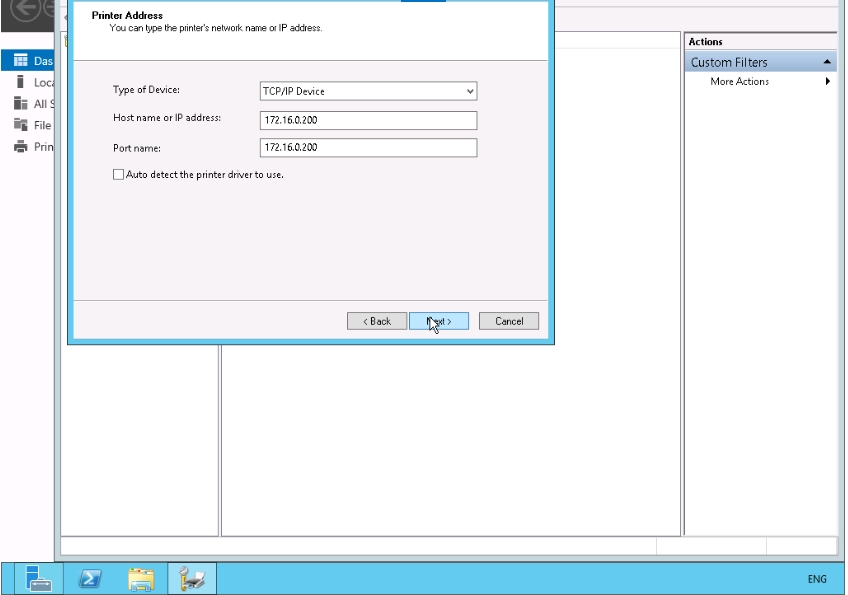This screenshot has width=848, height=595.
Task: Click the Local Server sidebar icon
Action: coord(20,82)
